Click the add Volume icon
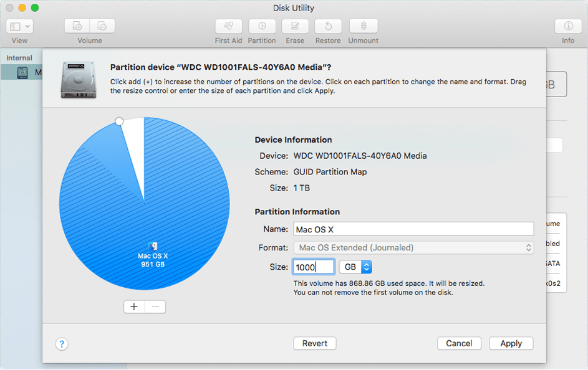This screenshot has height=370, width=588. pyautogui.click(x=77, y=26)
